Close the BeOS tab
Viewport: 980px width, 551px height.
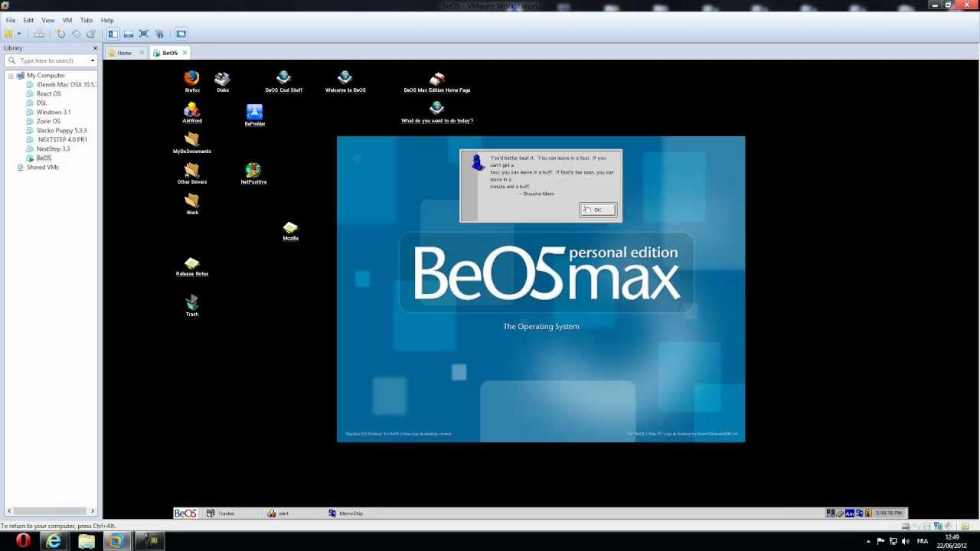185,53
